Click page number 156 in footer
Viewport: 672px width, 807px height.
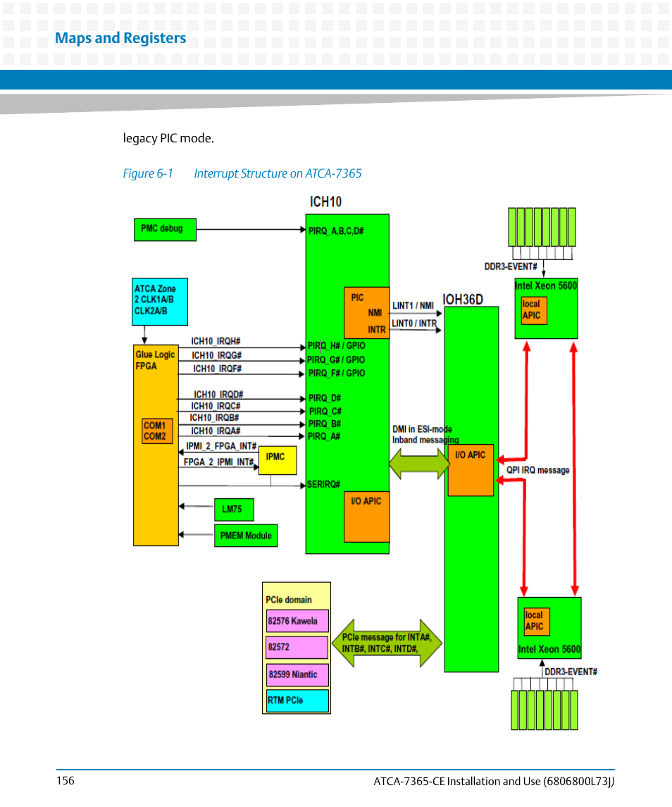pyautogui.click(x=66, y=781)
